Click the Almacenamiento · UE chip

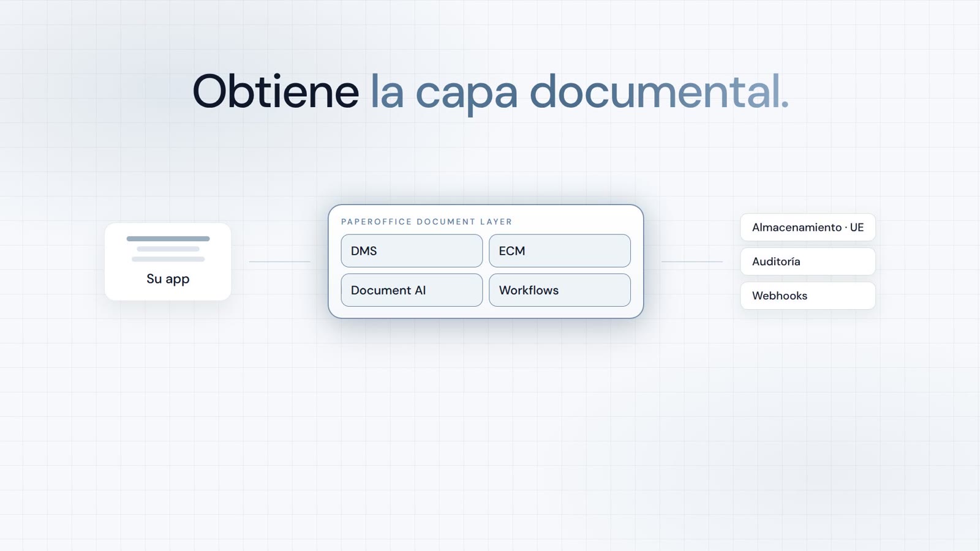[x=808, y=227]
